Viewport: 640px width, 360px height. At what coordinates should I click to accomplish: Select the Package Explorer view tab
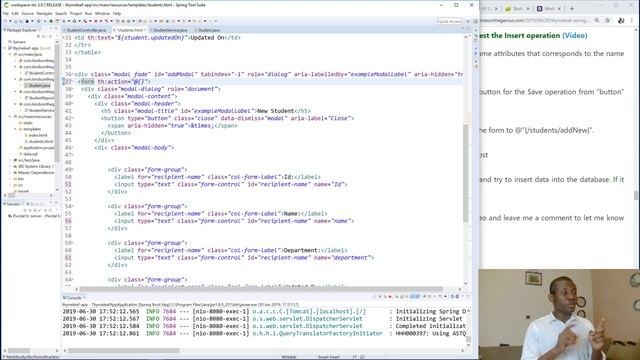click(22, 30)
